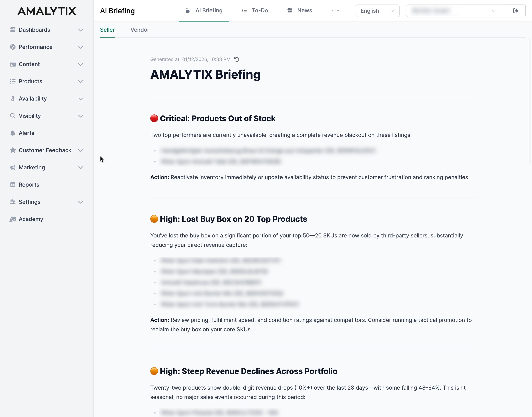This screenshot has height=417, width=532.
Task: Open the Dashboards section icon in sidebar
Action: pos(13,30)
